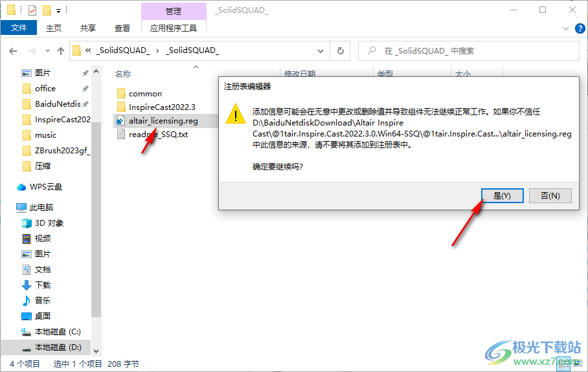
Task: Open InspireCast202 folder in sidebar
Action: (62, 120)
